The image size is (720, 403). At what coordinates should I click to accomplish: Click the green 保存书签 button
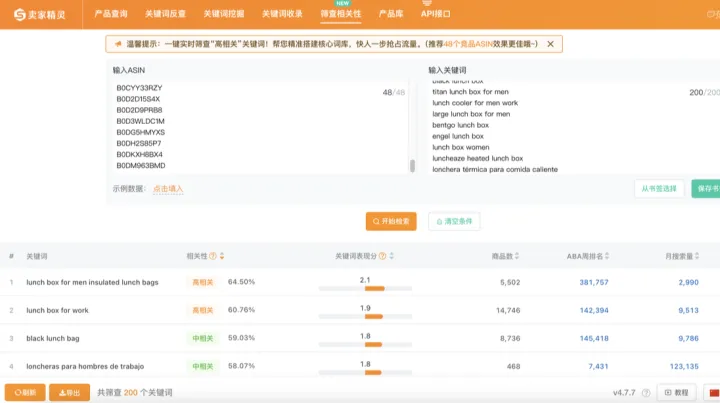[x=706, y=189]
